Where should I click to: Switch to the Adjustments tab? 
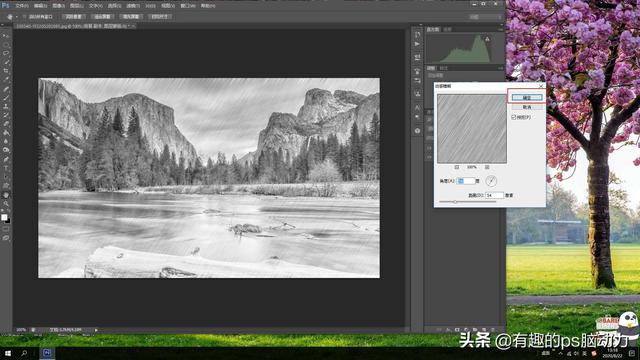[x=431, y=68]
